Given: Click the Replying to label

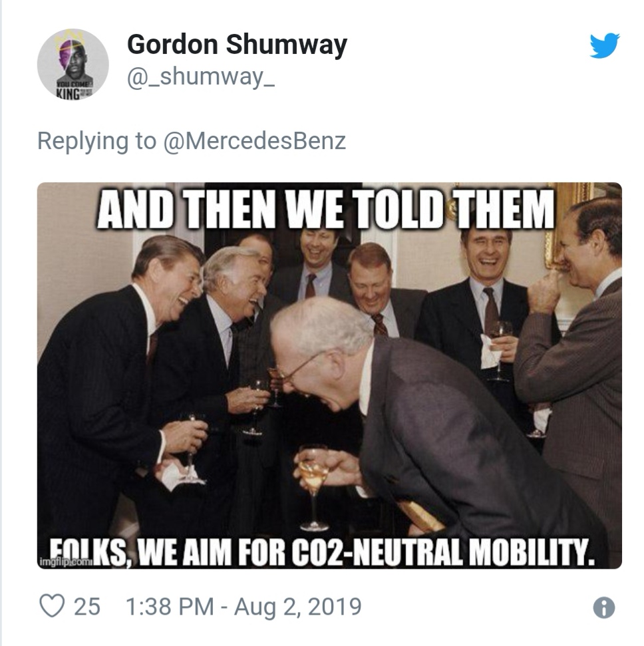Looking at the screenshot, I should click(97, 141).
